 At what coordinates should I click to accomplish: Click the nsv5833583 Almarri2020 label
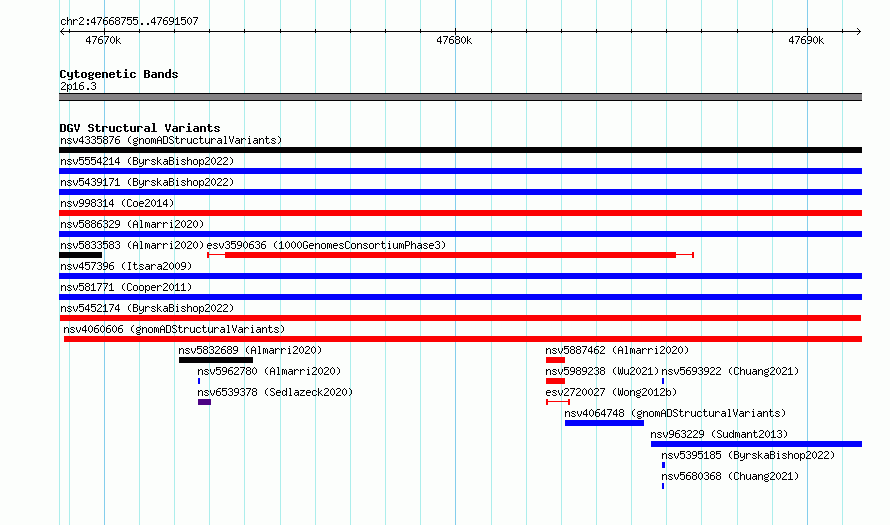pos(132,245)
